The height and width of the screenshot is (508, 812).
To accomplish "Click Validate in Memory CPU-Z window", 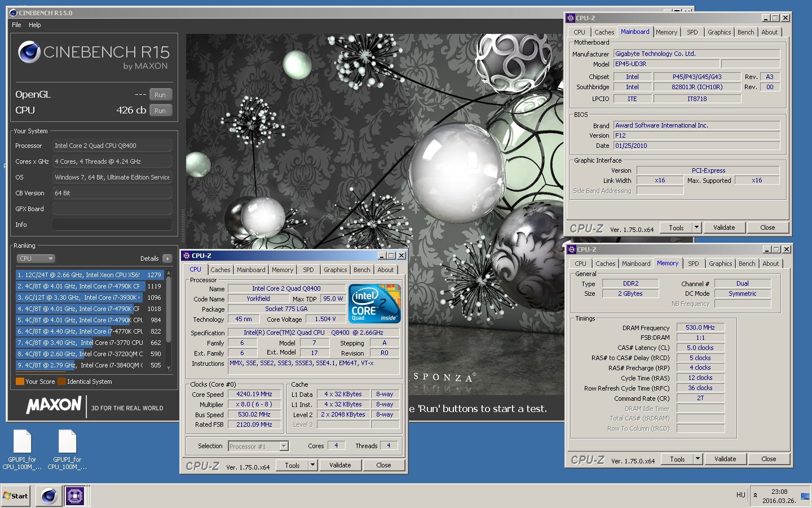I will point(725,459).
